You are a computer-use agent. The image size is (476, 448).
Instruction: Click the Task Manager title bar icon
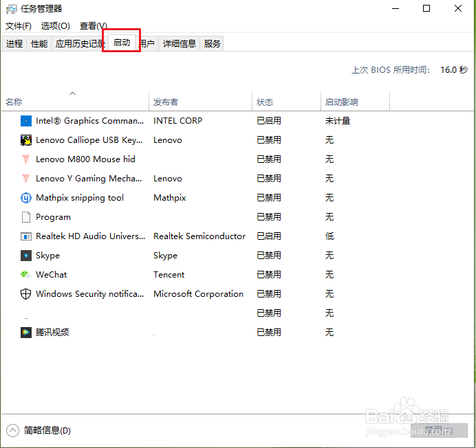(x=12, y=9)
